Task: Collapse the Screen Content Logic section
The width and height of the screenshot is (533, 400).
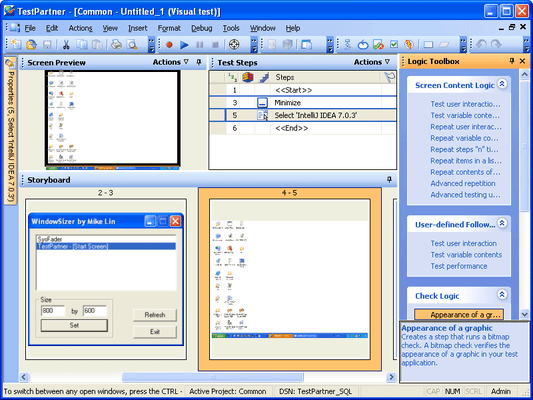Action: coord(502,84)
